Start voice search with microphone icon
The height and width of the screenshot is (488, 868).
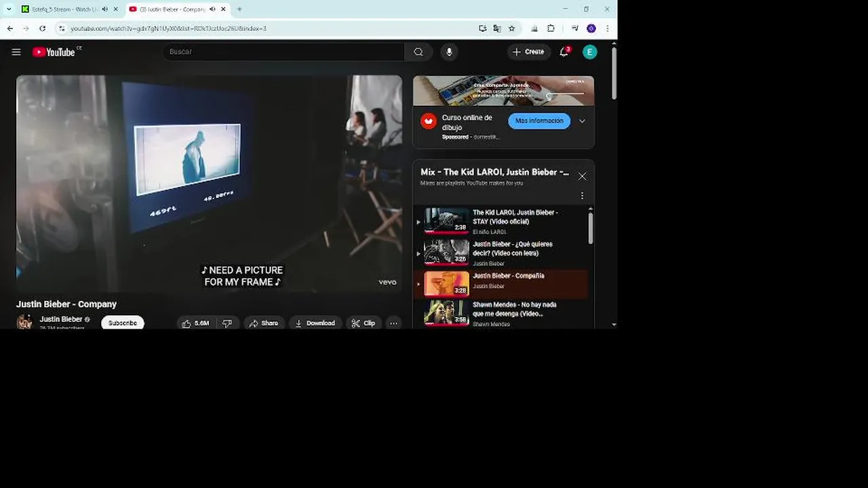[x=448, y=52]
